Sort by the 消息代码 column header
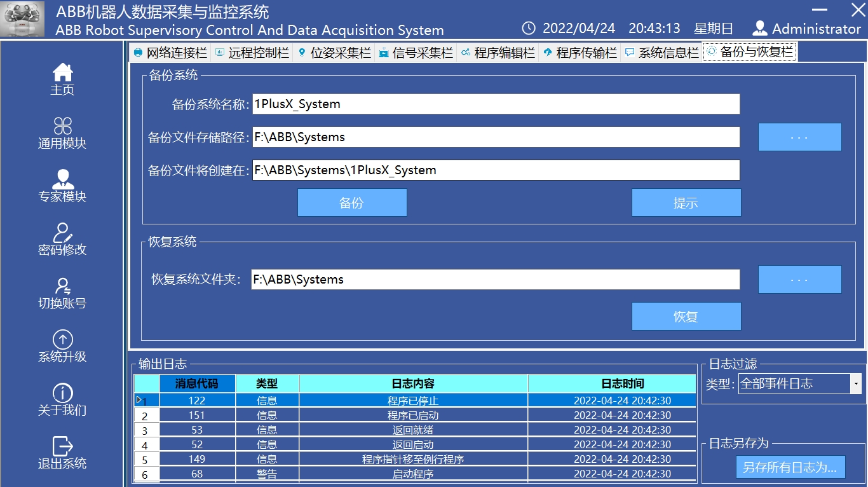Image resolution: width=868 pixels, height=487 pixels. [x=197, y=383]
